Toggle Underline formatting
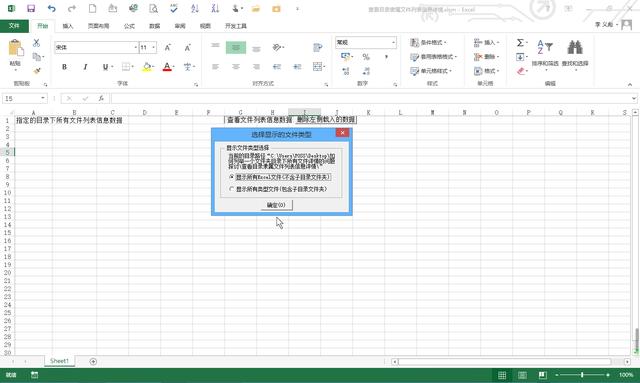This screenshot has height=383, width=640. point(105,67)
